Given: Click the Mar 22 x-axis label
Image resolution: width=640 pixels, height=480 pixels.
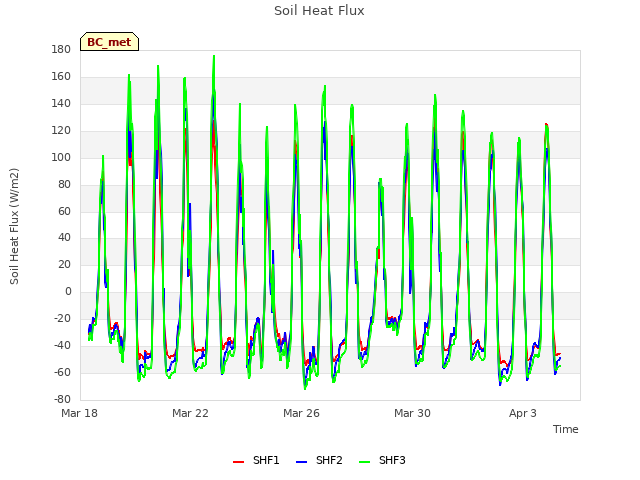Looking at the screenshot, I should [190, 413].
